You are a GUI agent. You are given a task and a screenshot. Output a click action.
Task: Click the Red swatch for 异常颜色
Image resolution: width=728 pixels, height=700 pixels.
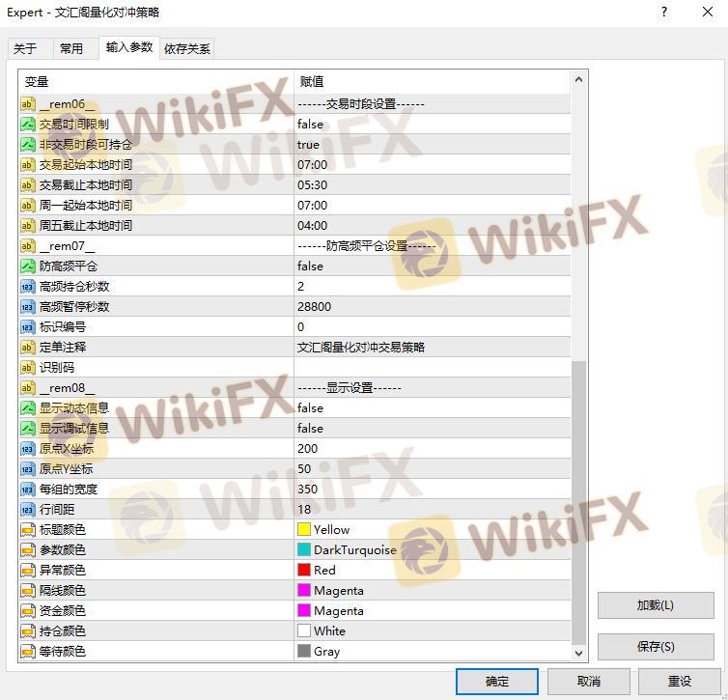tap(304, 571)
